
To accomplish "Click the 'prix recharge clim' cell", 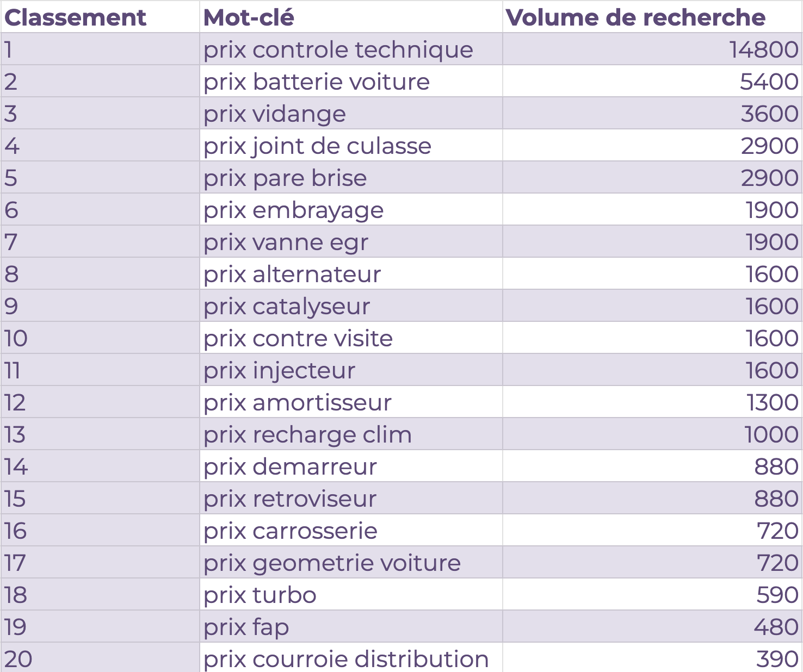I will 307,434.
